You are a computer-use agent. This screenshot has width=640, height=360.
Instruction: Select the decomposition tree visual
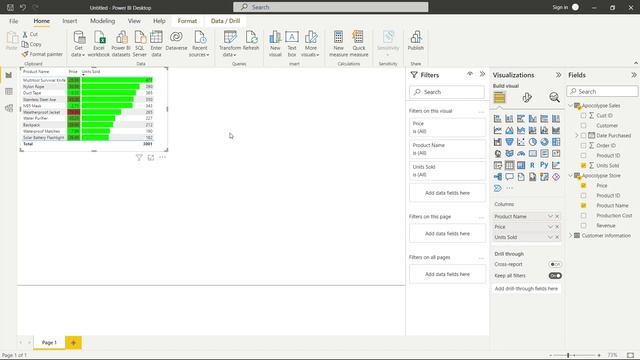(x=498, y=177)
